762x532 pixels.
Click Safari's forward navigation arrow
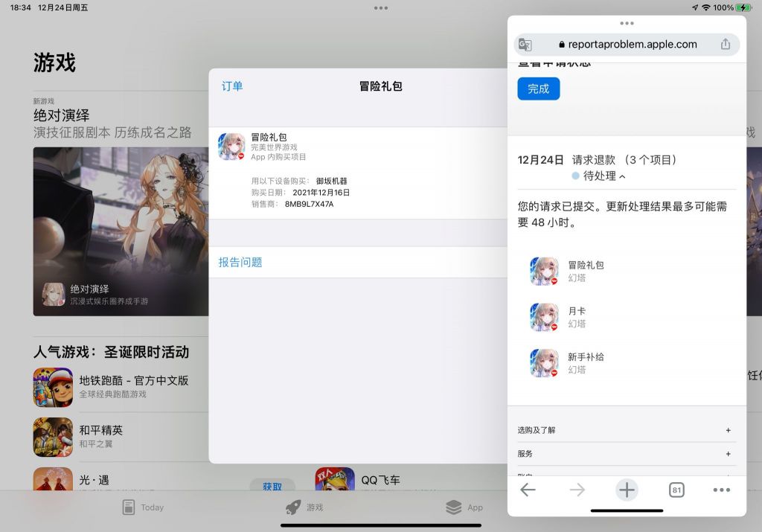click(x=577, y=490)
